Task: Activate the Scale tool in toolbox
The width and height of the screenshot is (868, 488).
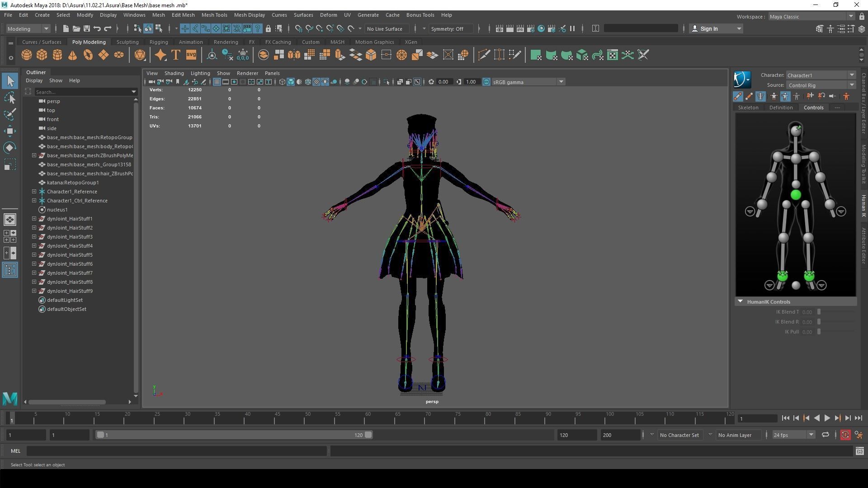Action: point(10,164)
